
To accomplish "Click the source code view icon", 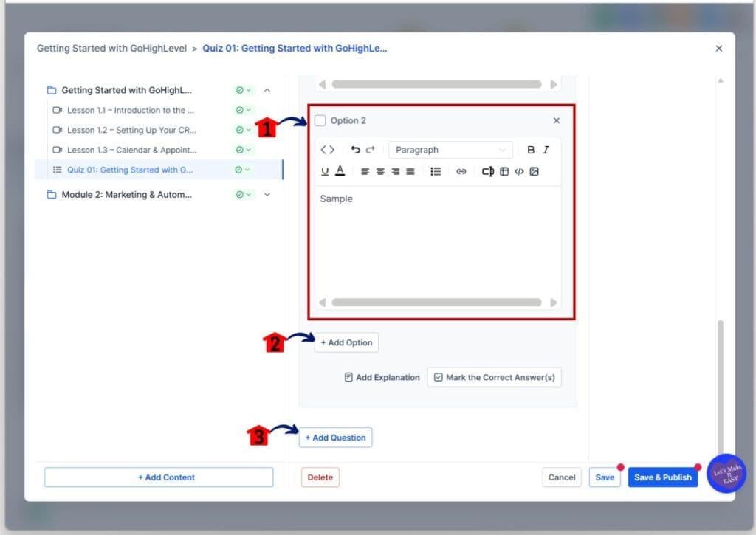I will [x=327, y=150].
